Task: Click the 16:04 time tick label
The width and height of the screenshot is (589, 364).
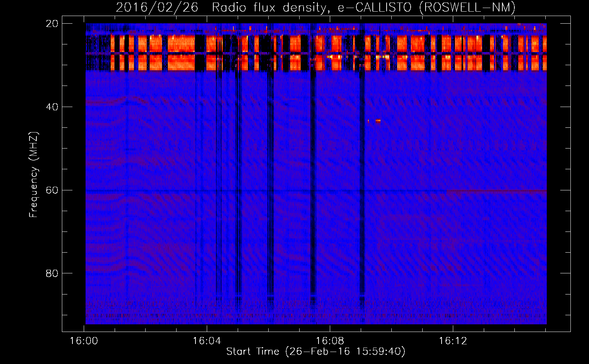Action: click(x=207, y=341)
